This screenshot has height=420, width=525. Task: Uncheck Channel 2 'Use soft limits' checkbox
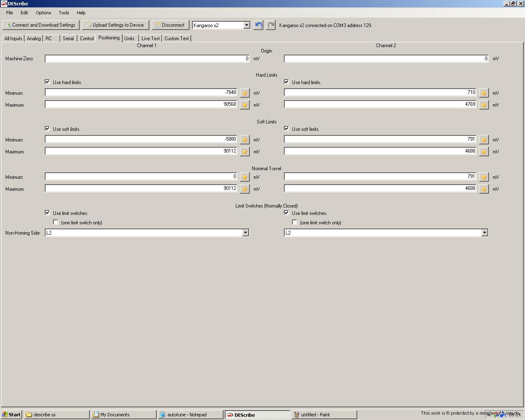click(x=287, y=129)
